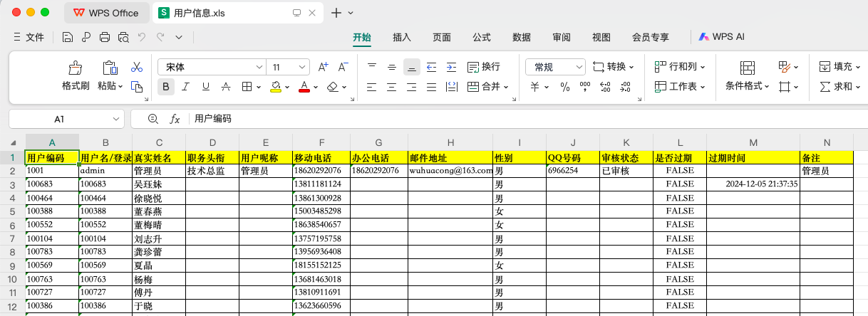Click the Cut scissors icon

137,67
